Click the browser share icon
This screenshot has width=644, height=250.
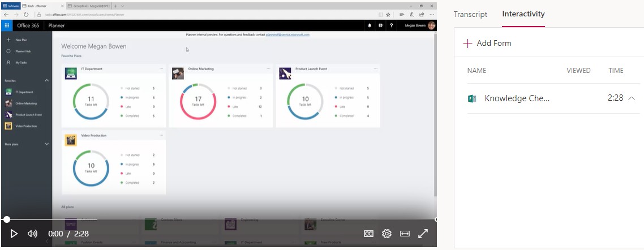(x=422, y=14)
